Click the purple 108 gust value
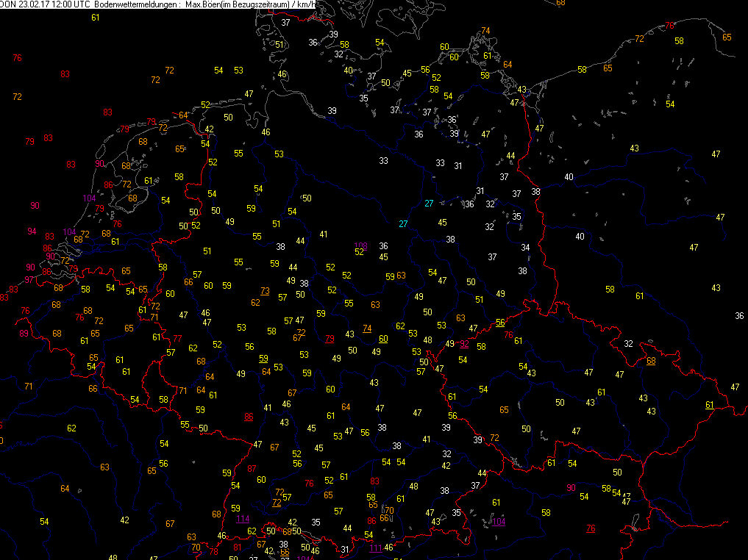The height and width of the screenshot is (560, 748). 360,245
